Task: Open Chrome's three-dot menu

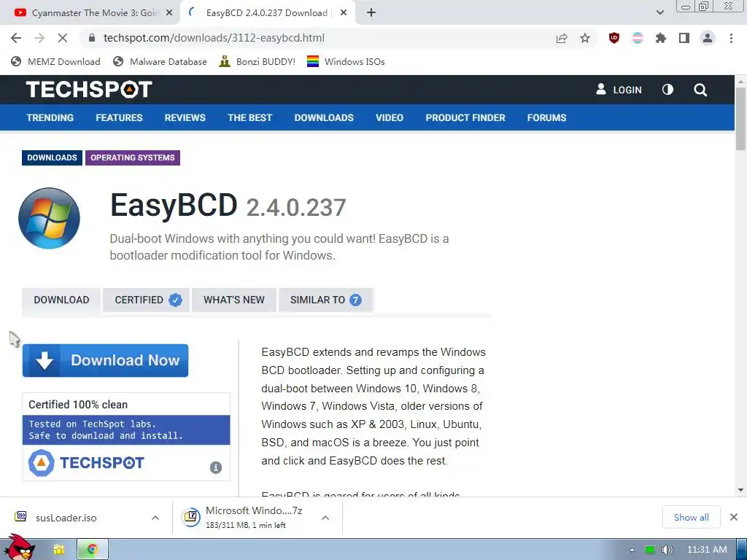Action: click(x=731, y=38)
